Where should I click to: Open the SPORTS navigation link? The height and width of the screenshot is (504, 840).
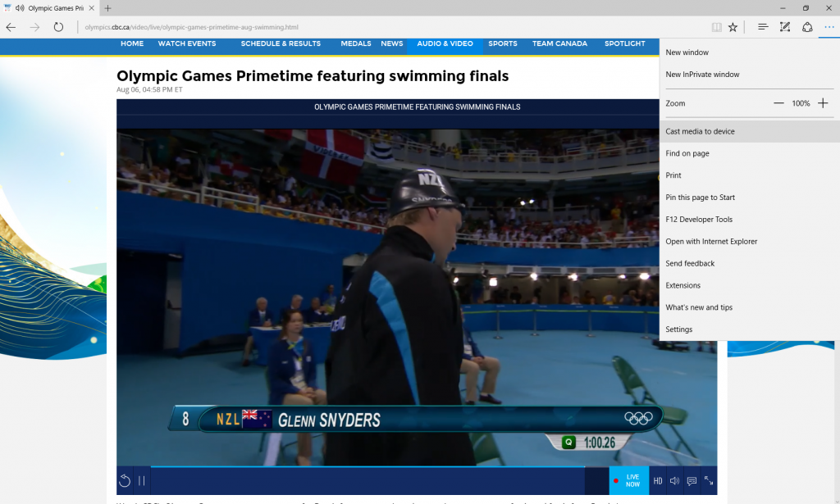pyautogui.click(x=503, y=44)
